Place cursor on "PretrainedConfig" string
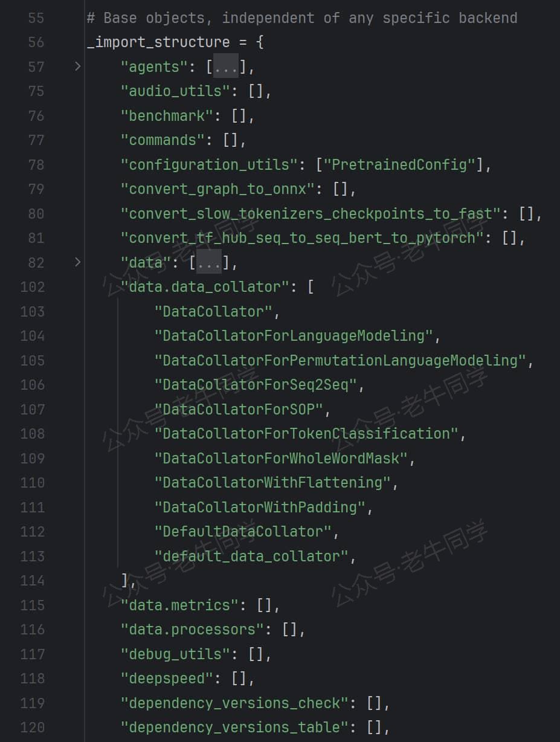Screen dimensions: 560x742 (400, 164)
